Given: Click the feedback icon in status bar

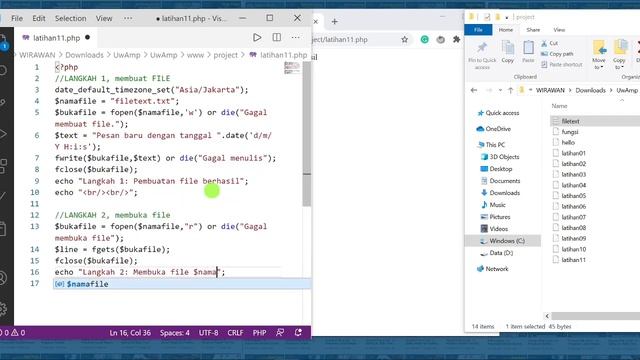Looking at the screenshot, I should [x=280, y=333].
